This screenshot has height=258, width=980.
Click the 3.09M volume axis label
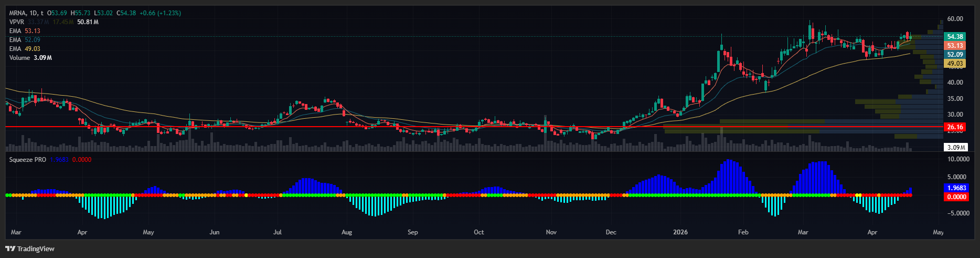955,148
